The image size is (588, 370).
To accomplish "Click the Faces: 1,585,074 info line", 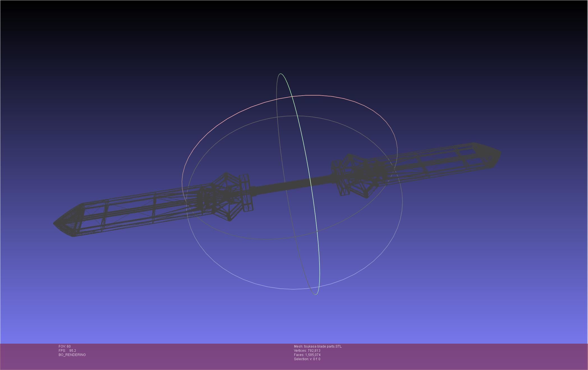I will coord(307,355).
